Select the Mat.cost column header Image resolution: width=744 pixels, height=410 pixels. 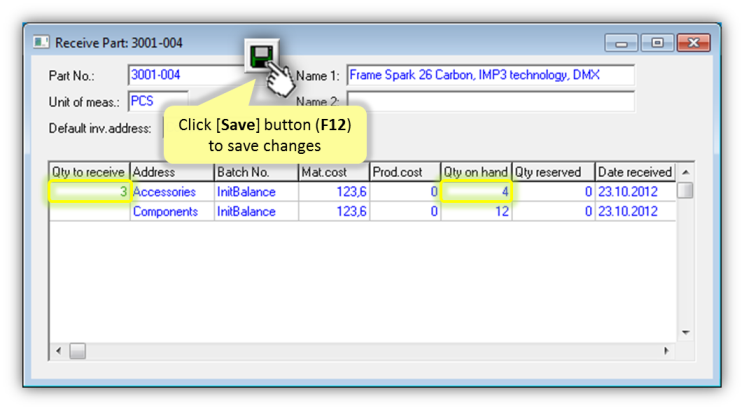pos(334,172)
